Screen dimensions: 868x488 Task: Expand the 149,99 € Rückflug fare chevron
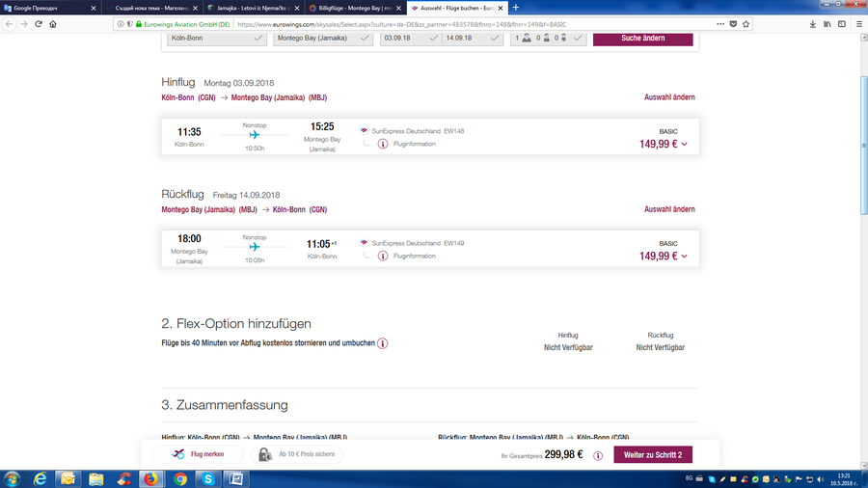click(684, 257)
